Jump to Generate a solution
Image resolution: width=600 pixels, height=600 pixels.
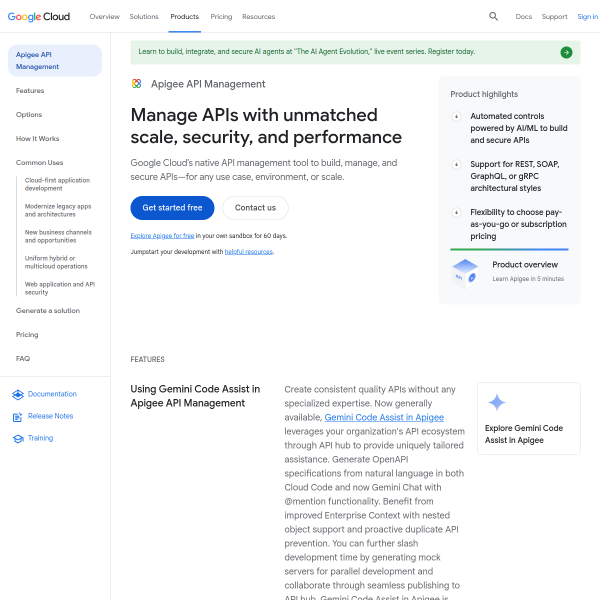[x=48, y=311]
